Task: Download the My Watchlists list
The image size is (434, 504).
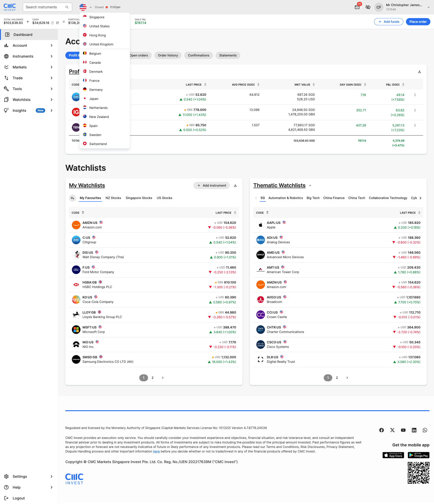Action: pyautogui.click(x=235, y=185)
